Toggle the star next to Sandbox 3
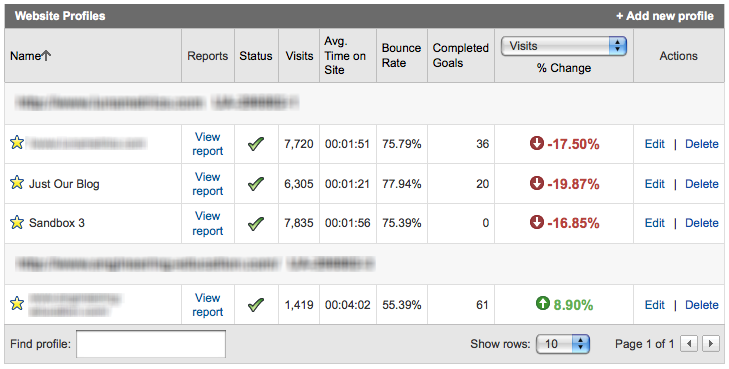The image size is (729, 369). (17, 222)
